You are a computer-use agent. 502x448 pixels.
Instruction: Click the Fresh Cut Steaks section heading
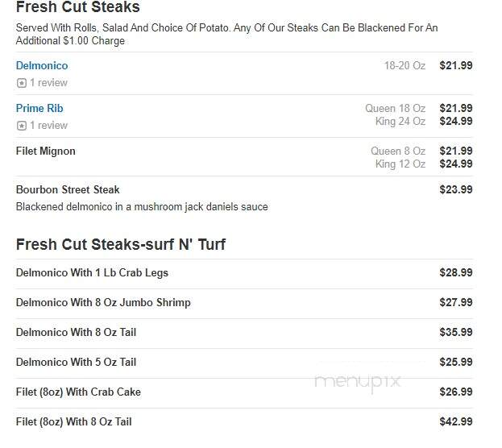coord(78,7)
